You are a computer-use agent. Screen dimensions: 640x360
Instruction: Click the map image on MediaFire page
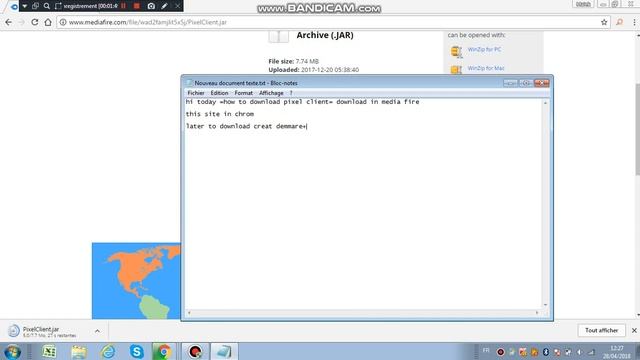click(136, 281)
